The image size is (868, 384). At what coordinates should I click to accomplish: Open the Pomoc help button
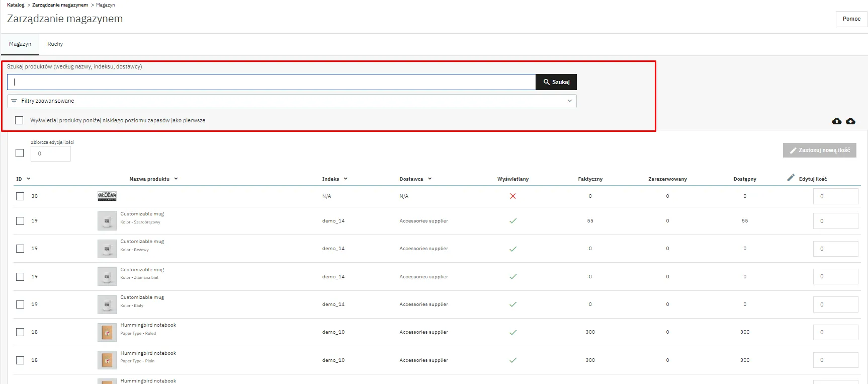(851, 19)
